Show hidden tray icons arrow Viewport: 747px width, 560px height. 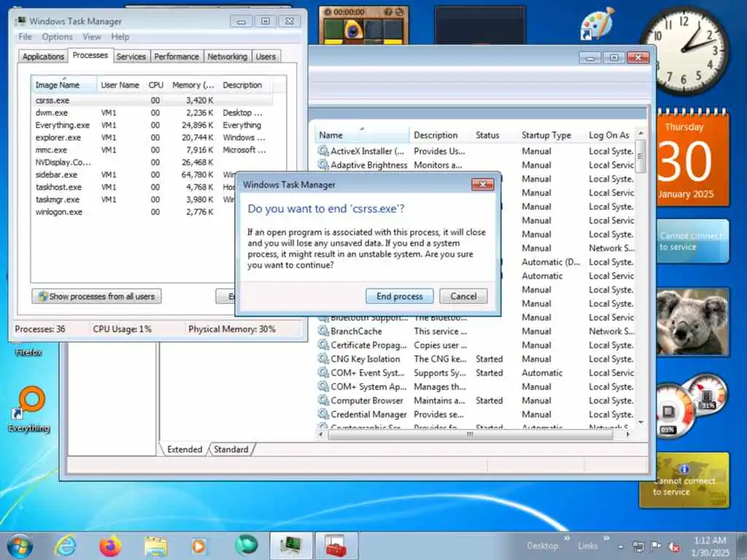pos(621,547)
